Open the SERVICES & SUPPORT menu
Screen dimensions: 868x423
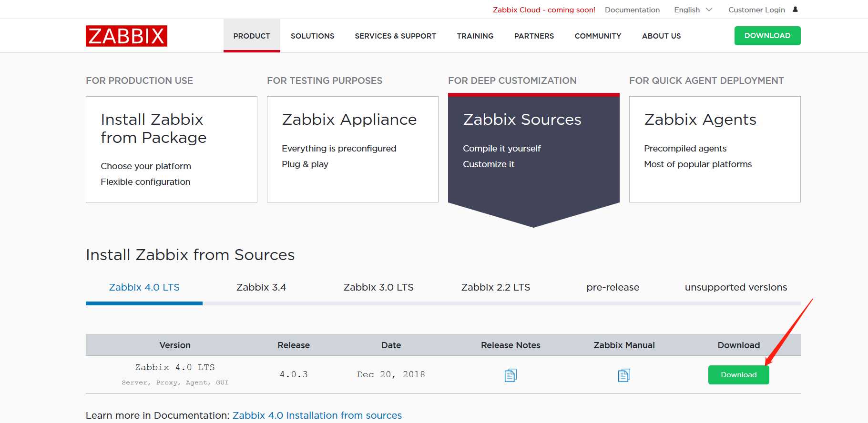click(396, 36)
